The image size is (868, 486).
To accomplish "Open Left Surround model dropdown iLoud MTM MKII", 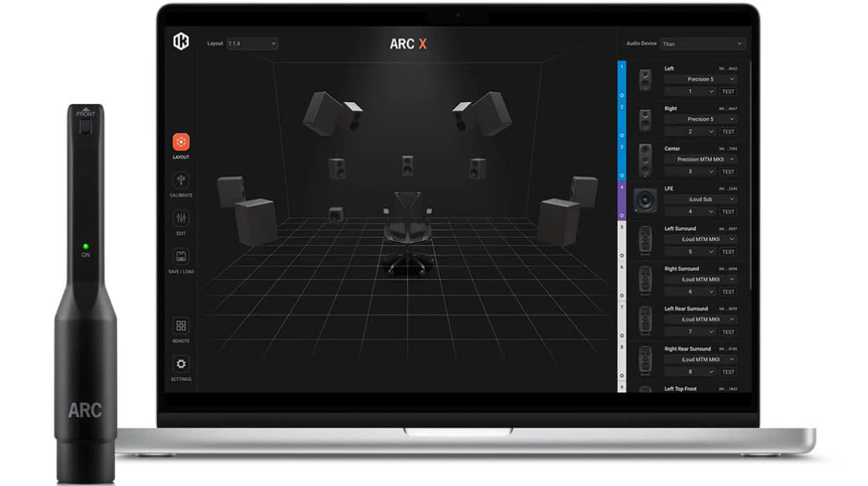I will [x=700, y=240].
